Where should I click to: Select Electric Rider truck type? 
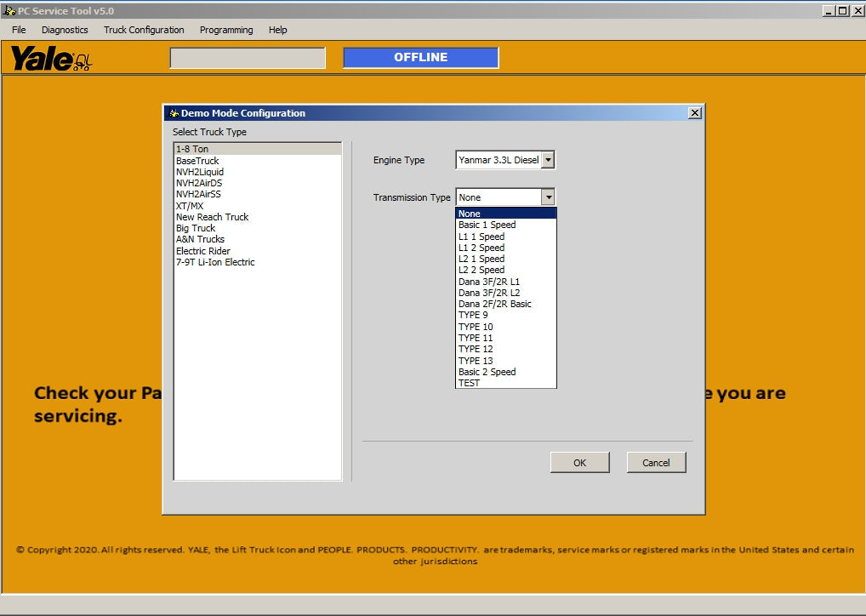203,251
